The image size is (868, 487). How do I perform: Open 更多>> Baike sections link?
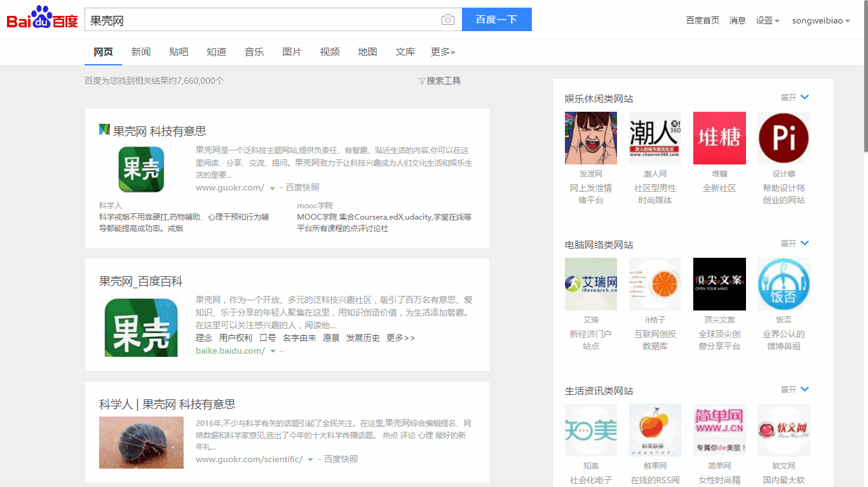pyautogui.click(x=400, y=338)
